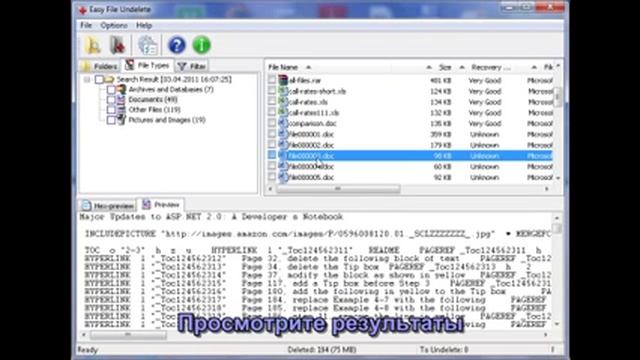Click the file list scroll down arrow
This screenshot has width=640, height=360.
(x=558, y=178)
